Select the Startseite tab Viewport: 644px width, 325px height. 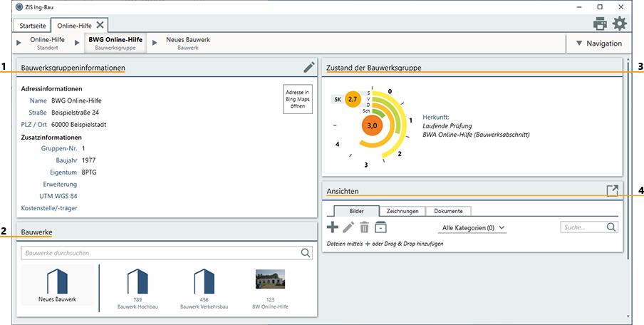[x=33, y=25]
